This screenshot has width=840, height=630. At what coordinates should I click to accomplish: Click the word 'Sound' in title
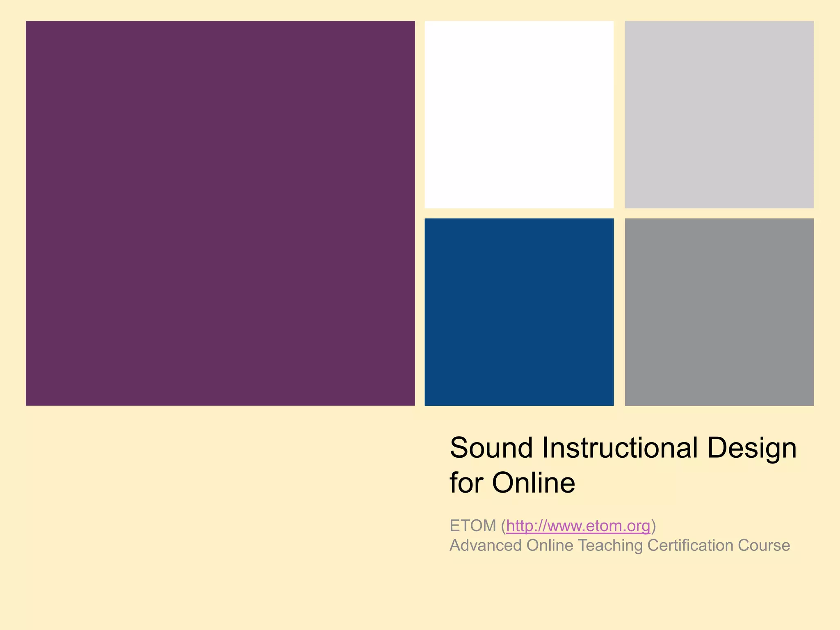(x=491, y=447)
